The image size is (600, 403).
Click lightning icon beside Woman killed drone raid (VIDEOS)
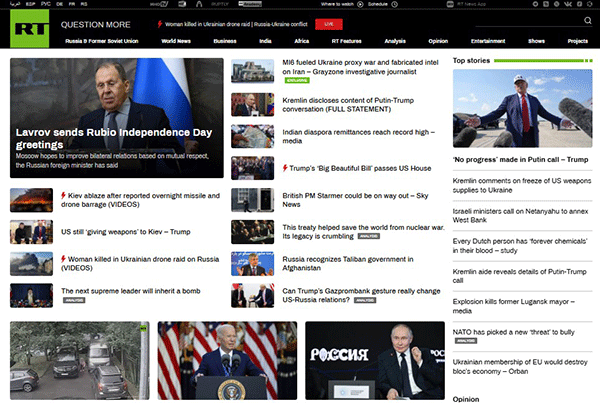(64, 259)
